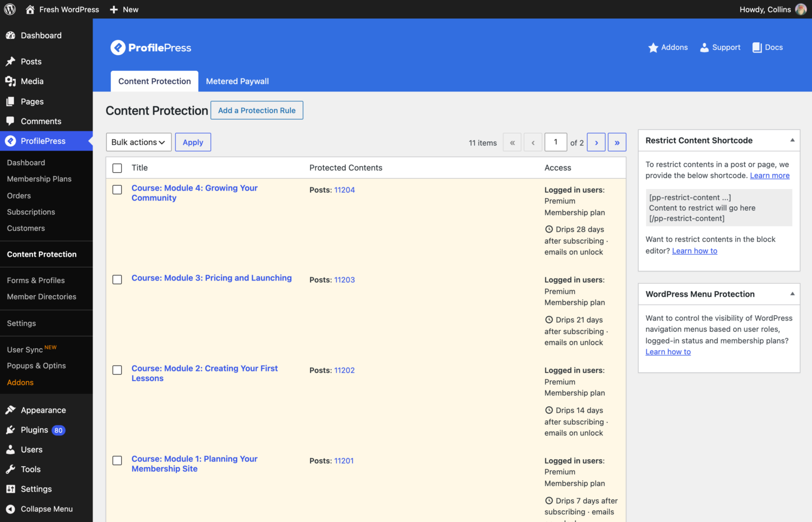Open Orders submenu item
Image resolution: width=812 pixels, height=522 pixels.
pyautogui.click(x=19, y=195)
